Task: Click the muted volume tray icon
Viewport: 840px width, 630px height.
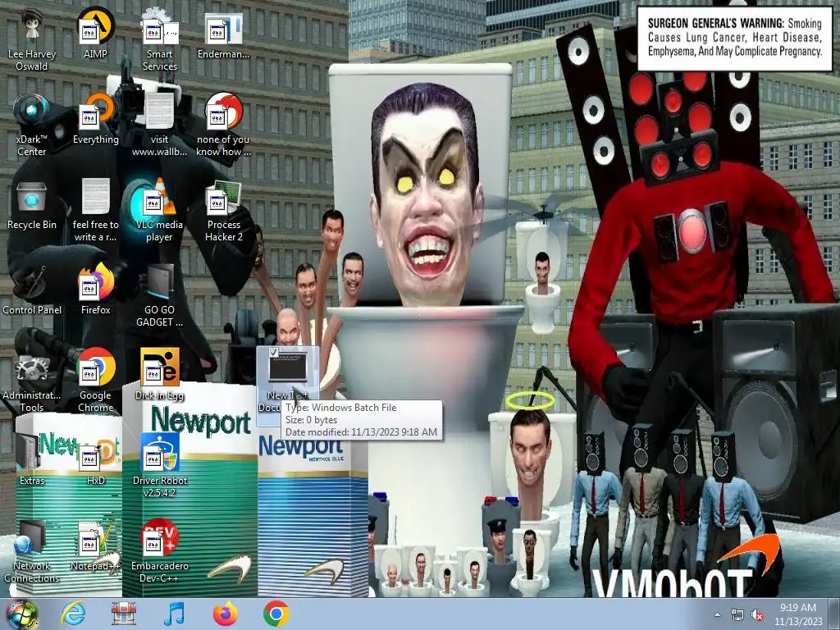Action: tap(757, 615)
